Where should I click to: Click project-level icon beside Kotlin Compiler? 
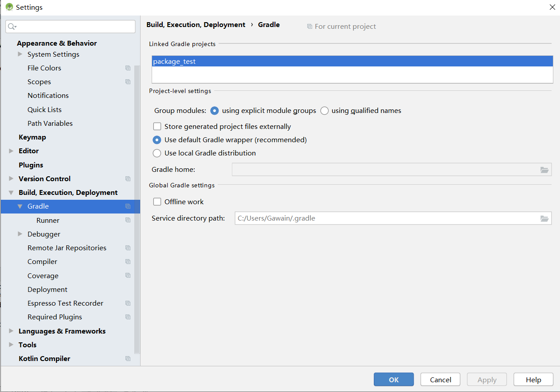tap(128, 359)
